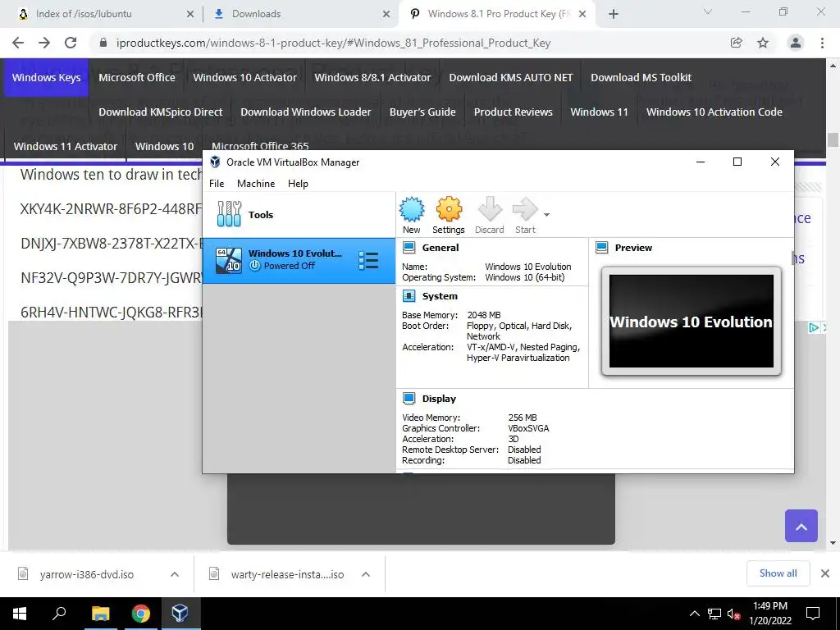
Task: Click the scroll-to-top purple button
Action: tap(801, 526)
